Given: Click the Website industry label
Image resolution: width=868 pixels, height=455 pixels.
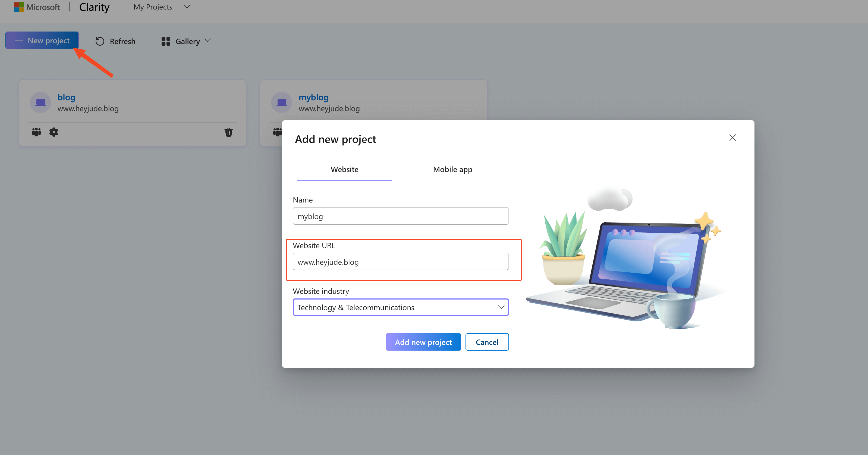Looking at the screenshot, I should pyautogui.click(x=321, y=291).
